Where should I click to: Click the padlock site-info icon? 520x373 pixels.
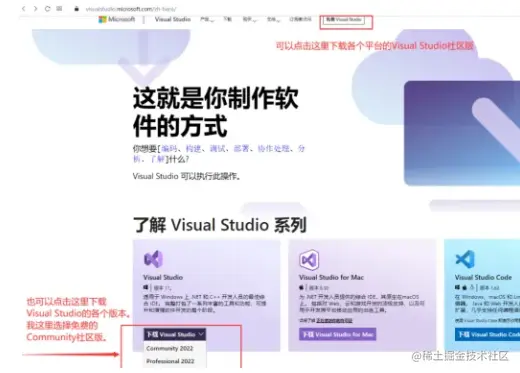click(76, 9)
